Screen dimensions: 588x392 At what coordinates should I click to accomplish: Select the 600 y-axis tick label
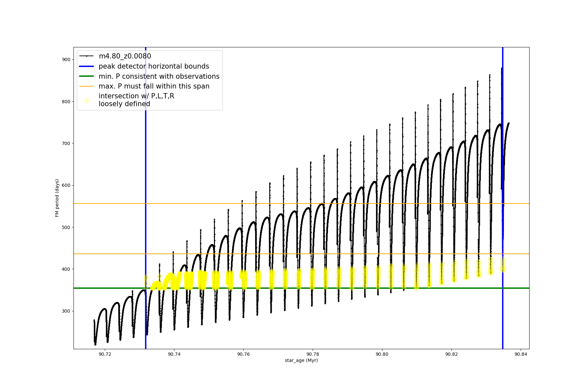tap(66, 185)
